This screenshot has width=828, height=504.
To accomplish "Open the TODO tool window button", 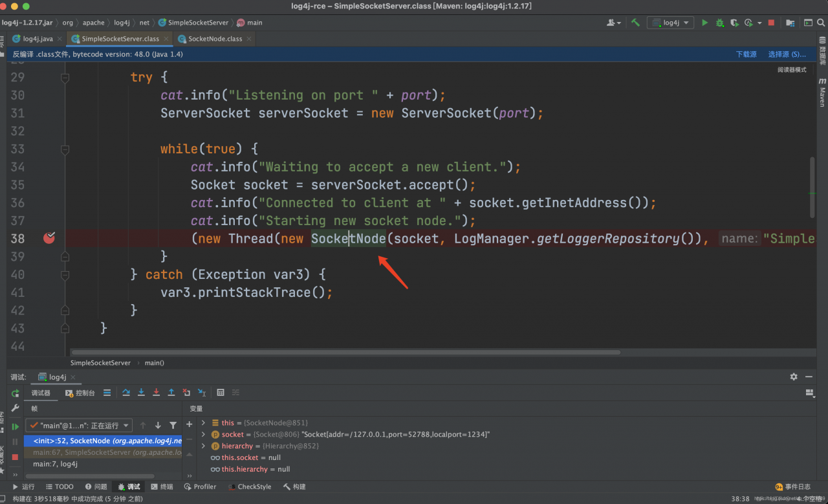I will (59, 487).
